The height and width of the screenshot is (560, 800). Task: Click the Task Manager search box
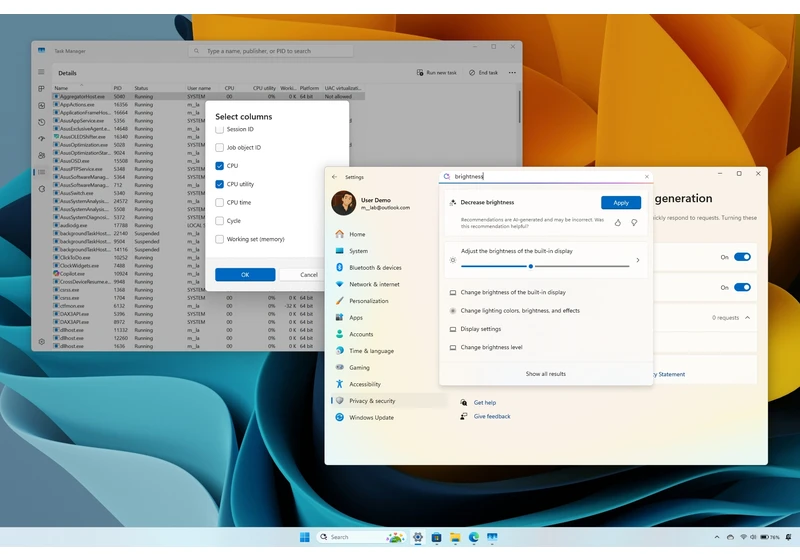(x=271, y=51)
